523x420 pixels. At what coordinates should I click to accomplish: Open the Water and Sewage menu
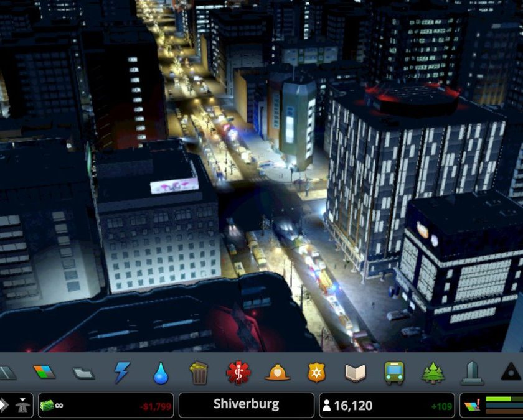click(x=161, y=373)
